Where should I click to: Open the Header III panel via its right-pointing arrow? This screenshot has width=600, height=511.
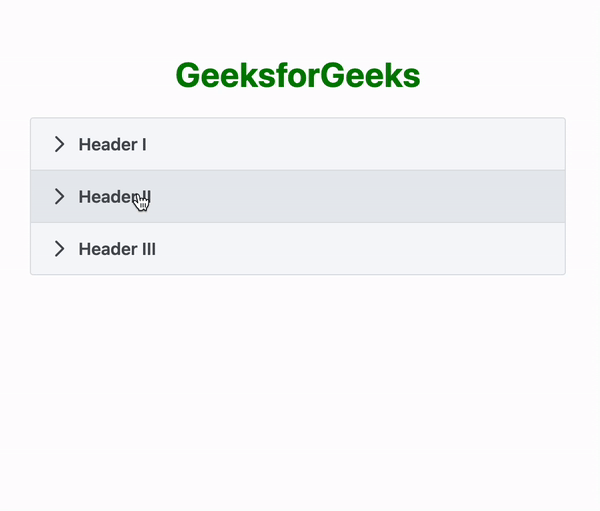coord(59,249)
